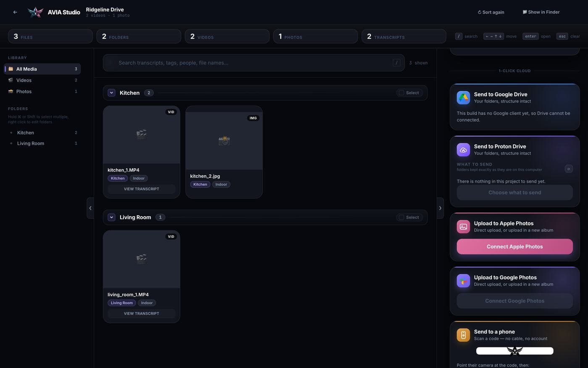588x368 pixels.
Task: Click the 2 Folders stat card
Action: point(139,36)
